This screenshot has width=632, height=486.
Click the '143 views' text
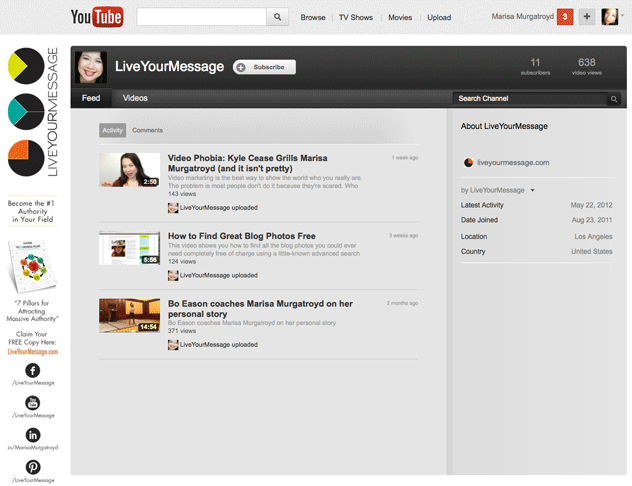coord(182,194)
